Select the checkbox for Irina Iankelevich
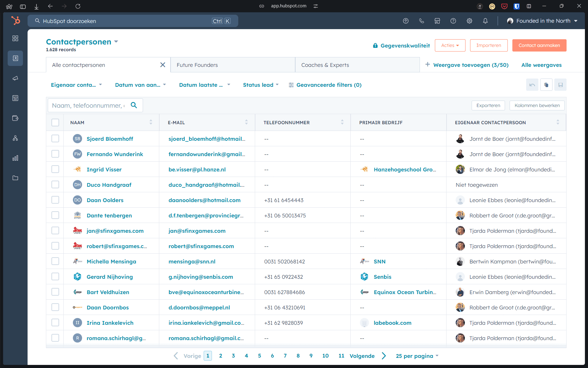 55,323
